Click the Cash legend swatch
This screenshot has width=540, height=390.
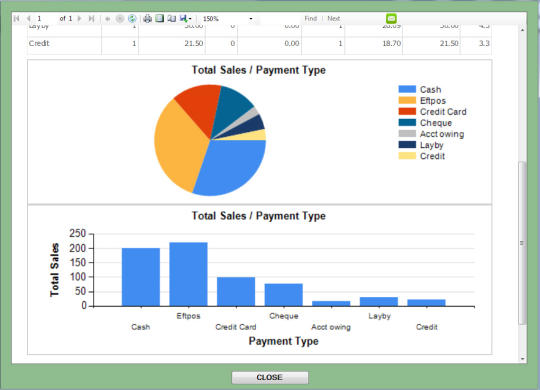(x=407, y=89)
